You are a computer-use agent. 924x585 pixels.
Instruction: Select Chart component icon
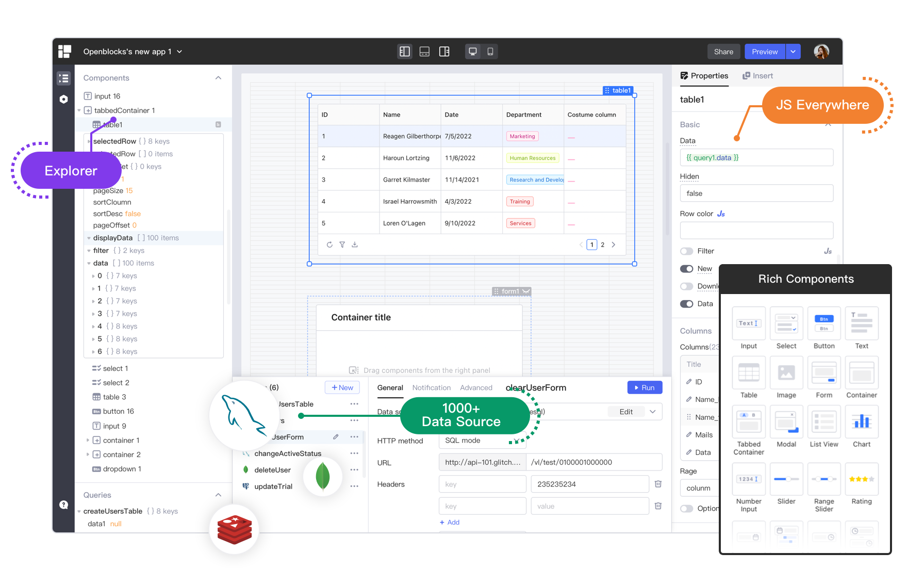click(862, 422)
